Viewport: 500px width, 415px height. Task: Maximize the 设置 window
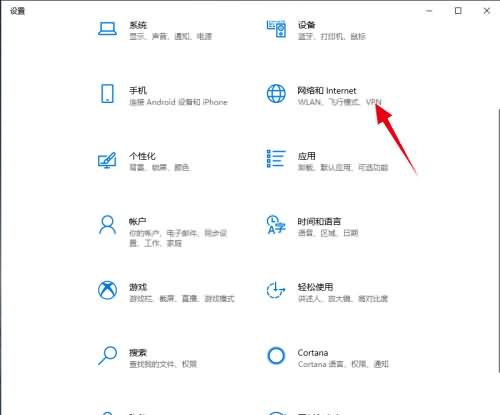point(458,11)
